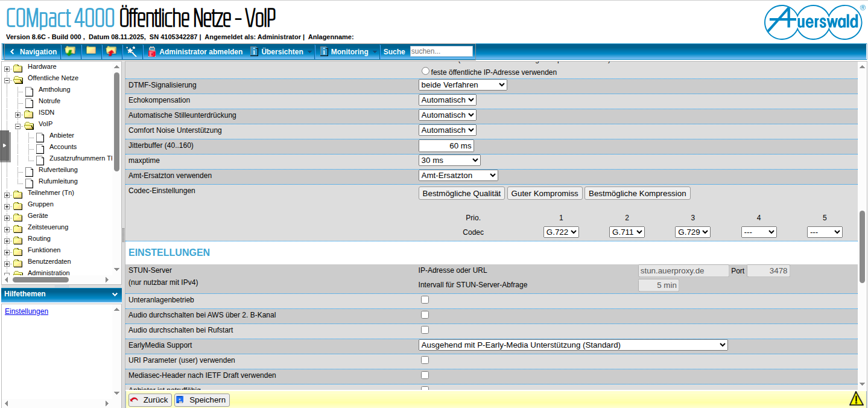Open the DTMF-Signalisierung dropdown

463,85
